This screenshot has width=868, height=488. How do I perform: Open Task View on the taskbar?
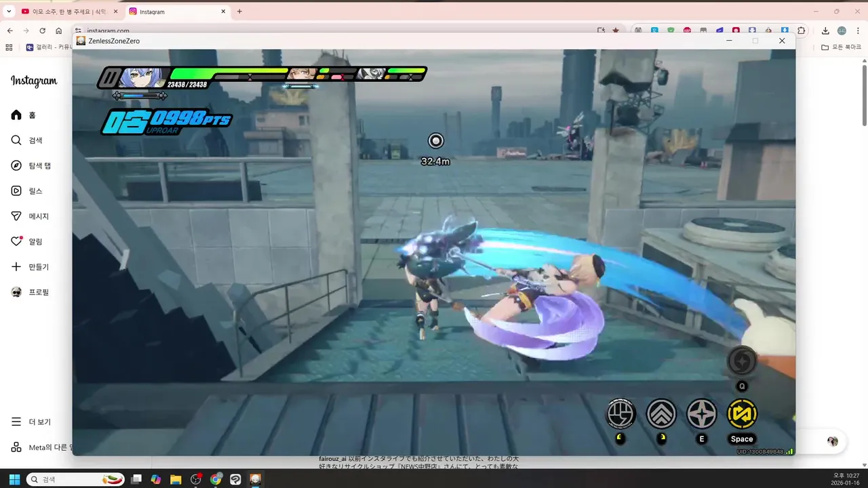[x=136, y=479]
